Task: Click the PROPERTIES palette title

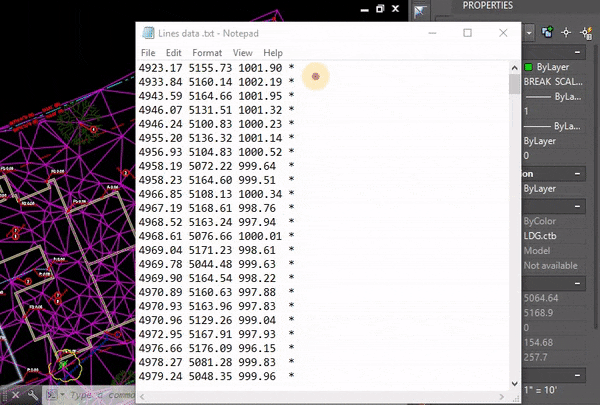Action: (488, 5)
